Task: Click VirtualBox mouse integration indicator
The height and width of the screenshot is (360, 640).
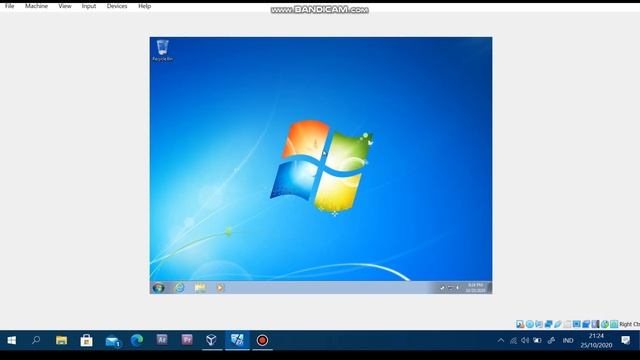Action: (605, 324)
